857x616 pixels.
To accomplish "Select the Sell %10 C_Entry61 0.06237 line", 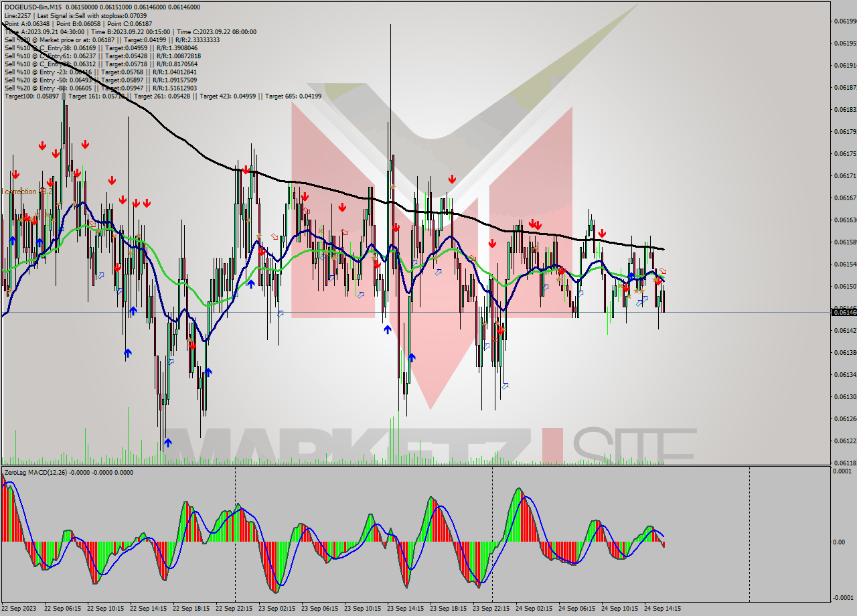I will point(102,56).
